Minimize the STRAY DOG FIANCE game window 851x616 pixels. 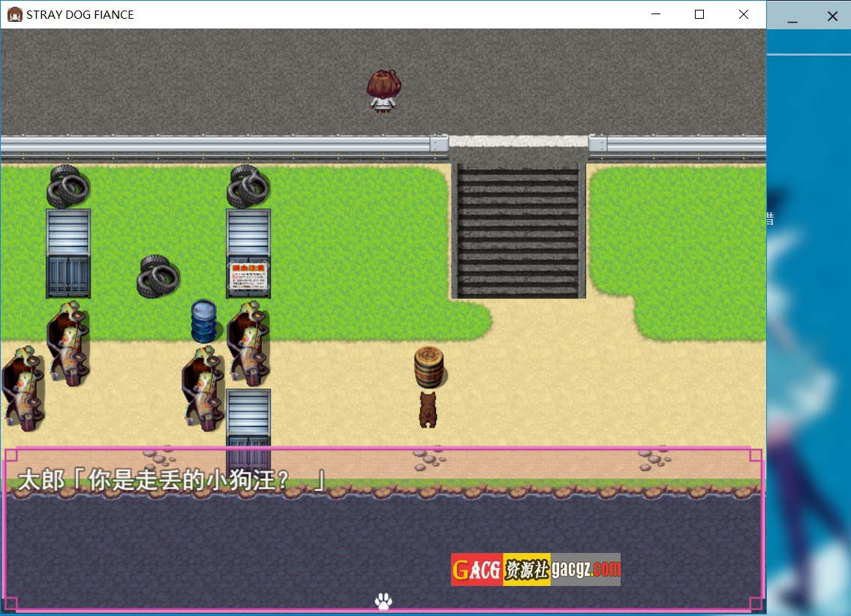point(656,14)
